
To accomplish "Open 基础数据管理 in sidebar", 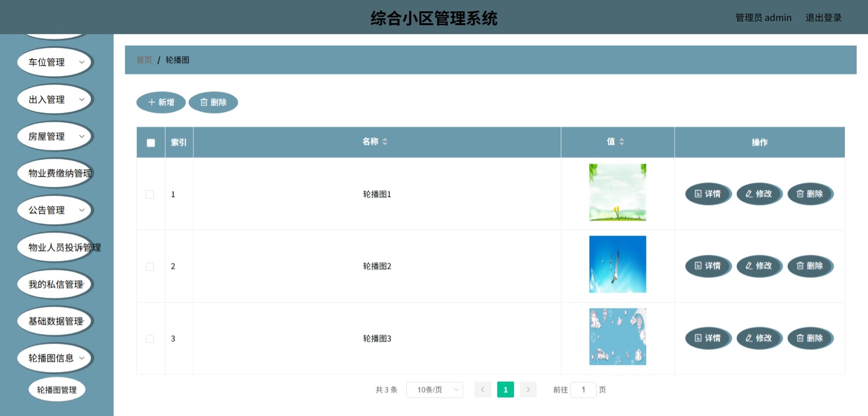I will pos(55,321).
